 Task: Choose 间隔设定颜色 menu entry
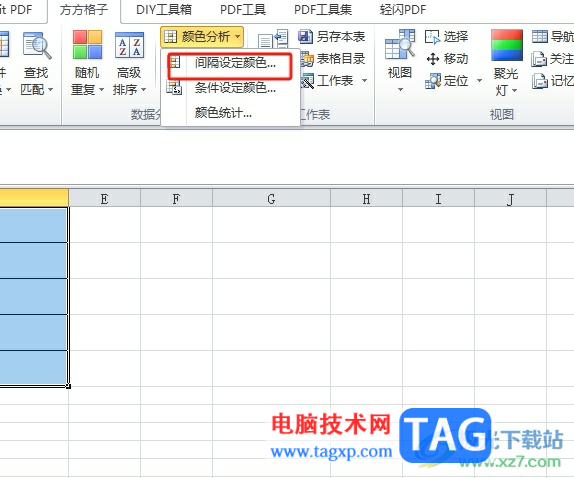click(x=231, y=63)
